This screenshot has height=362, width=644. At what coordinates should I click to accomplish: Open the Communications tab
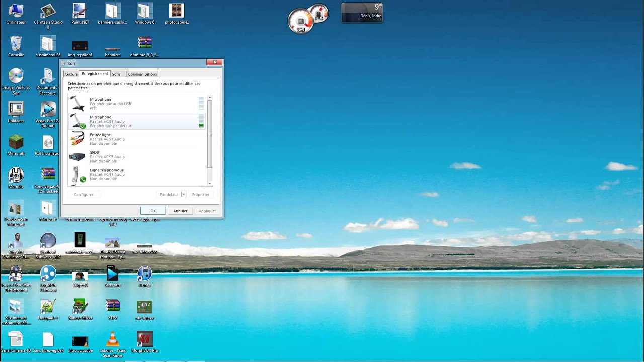pos(142,74)
